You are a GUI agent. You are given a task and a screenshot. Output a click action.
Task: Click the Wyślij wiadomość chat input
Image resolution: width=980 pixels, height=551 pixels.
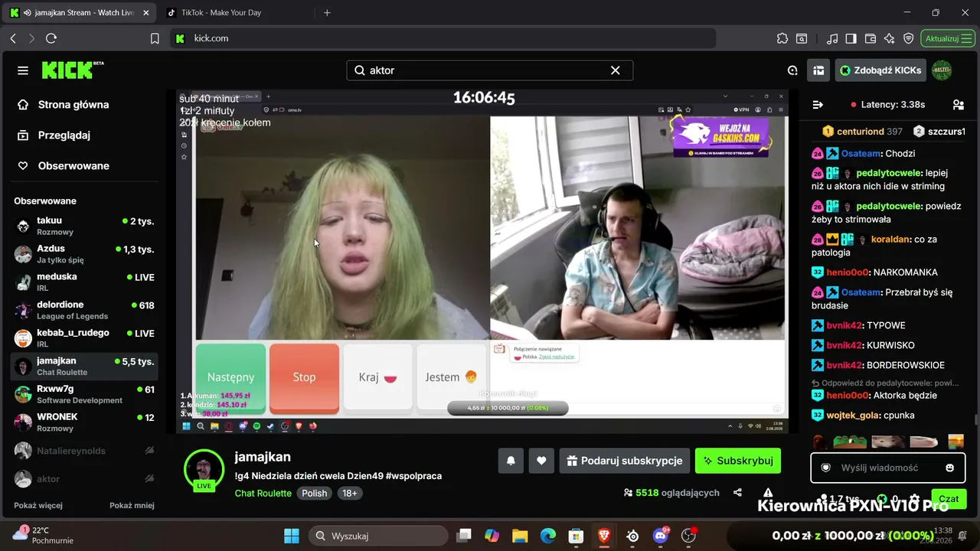click(x=887, y=468)
